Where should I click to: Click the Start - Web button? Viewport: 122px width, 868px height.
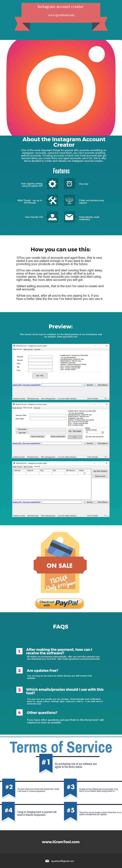pos(40,375)
